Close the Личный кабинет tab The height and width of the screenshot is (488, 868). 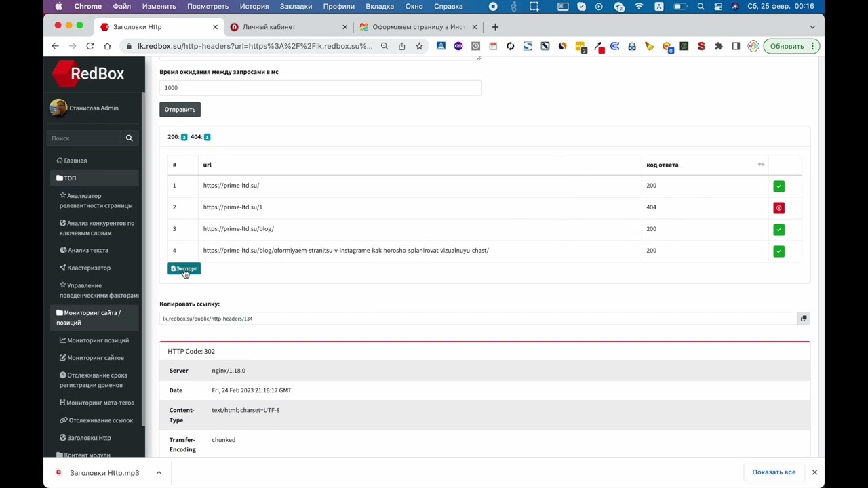[x=344, y=27]
